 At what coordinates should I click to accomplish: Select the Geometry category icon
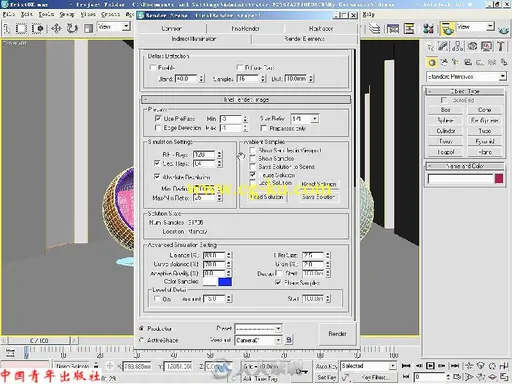click(432, 62)
